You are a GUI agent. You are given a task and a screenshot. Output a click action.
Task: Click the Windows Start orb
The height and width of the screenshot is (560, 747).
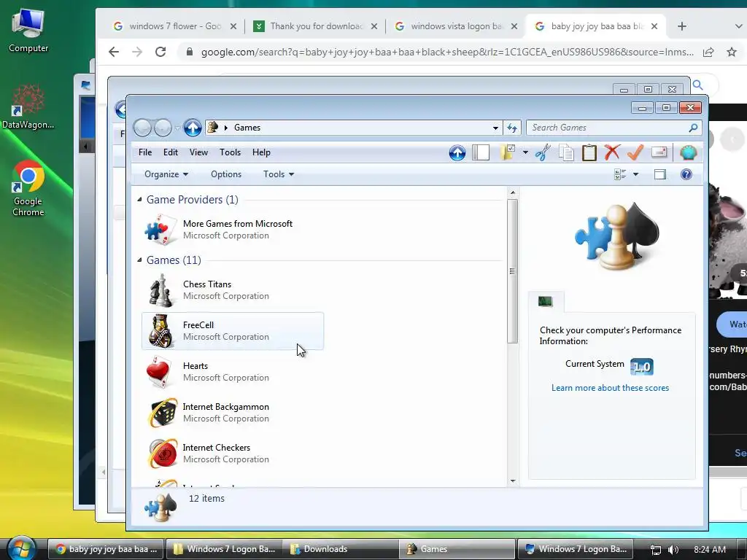tap(21, 548)
